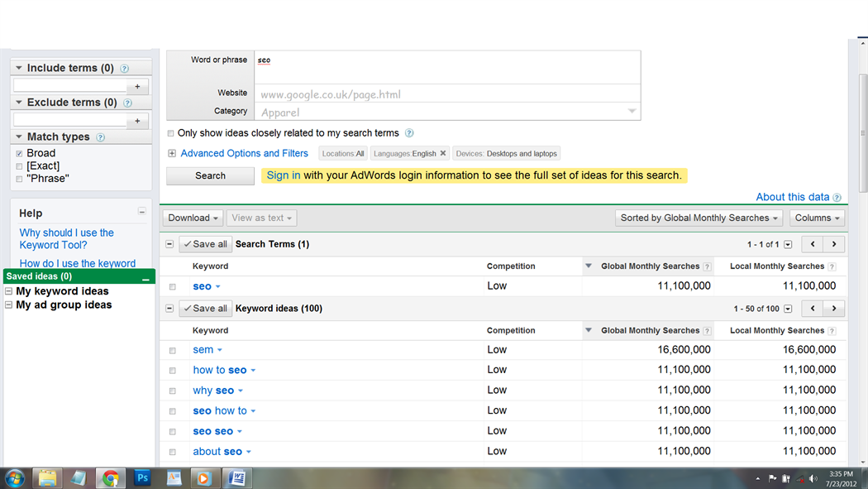Collapse the Search Terms group
This screenshot has width=868, height=489.
[169, 244]
